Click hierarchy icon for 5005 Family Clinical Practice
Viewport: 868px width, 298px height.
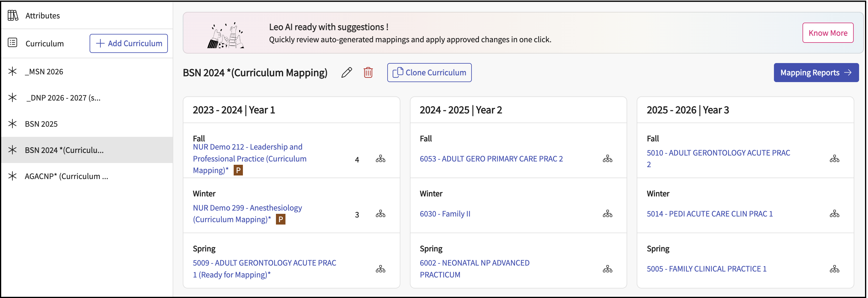[834, 269]
